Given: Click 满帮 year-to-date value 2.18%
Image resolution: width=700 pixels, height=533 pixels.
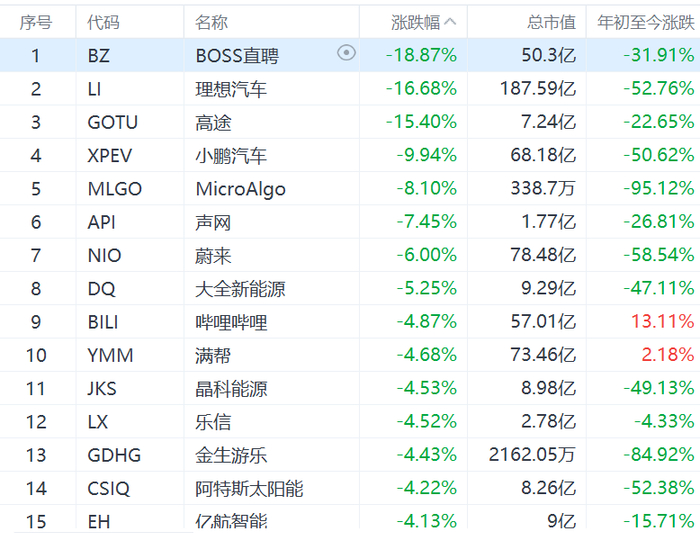Looking at the screenshot, I should [670, 355].
